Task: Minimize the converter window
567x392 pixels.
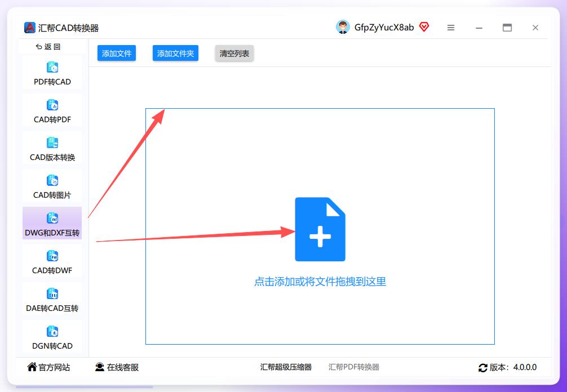Action: click(479, 28)
